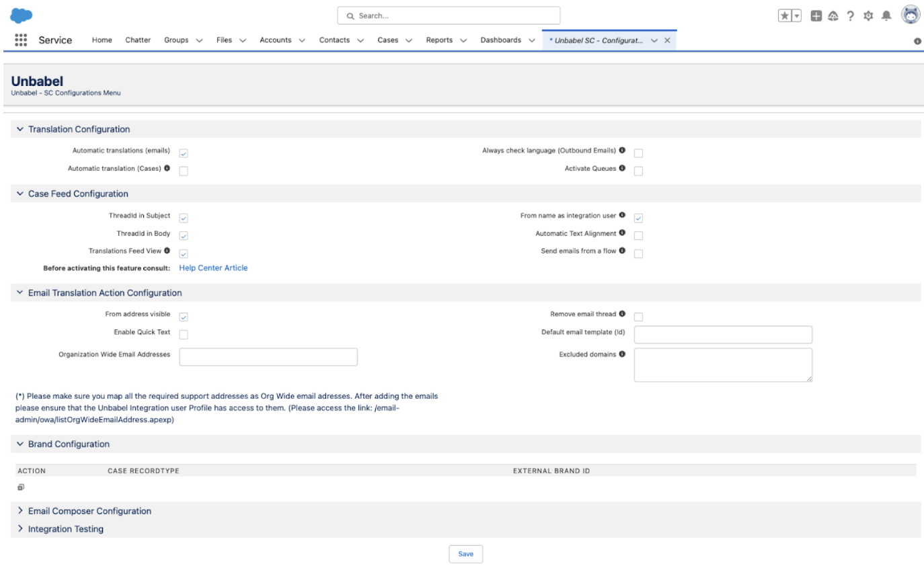Click the Brand Configuration add row icon
924x570 pixels.
[21, 487]
